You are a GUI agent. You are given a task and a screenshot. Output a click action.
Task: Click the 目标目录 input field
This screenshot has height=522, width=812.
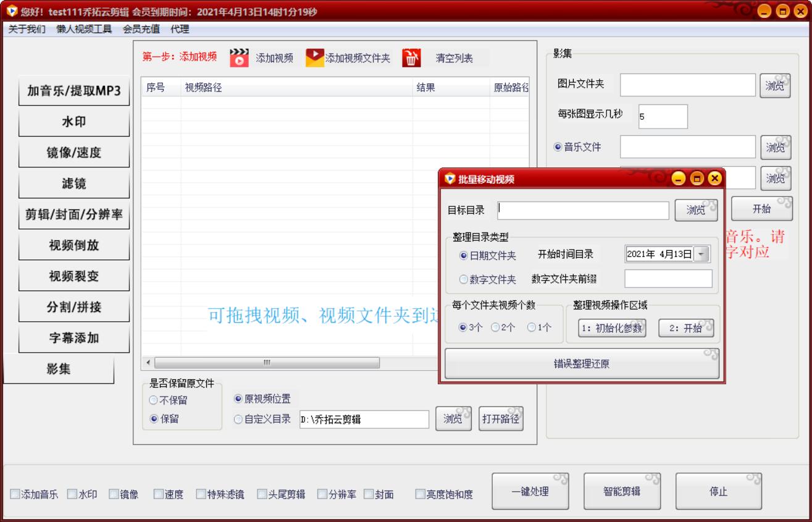point(583,210)
